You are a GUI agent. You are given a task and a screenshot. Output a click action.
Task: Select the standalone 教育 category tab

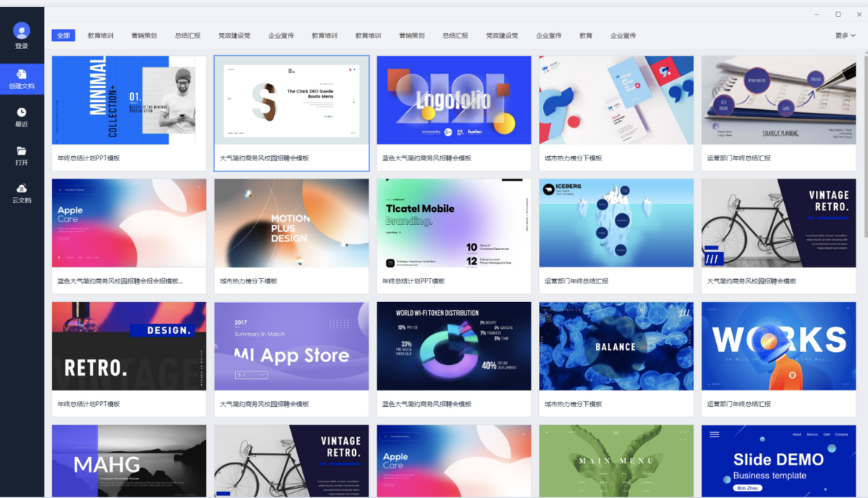[x=586, y=35]
